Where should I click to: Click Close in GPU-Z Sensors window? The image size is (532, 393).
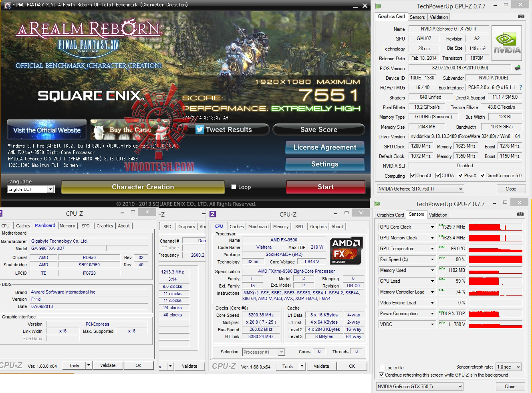(510, 387)
